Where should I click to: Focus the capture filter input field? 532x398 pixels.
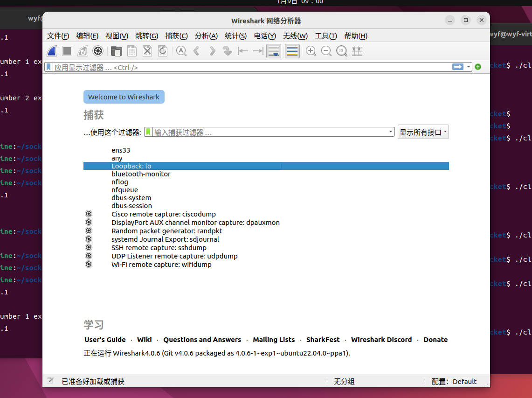(x=270, y=132)
